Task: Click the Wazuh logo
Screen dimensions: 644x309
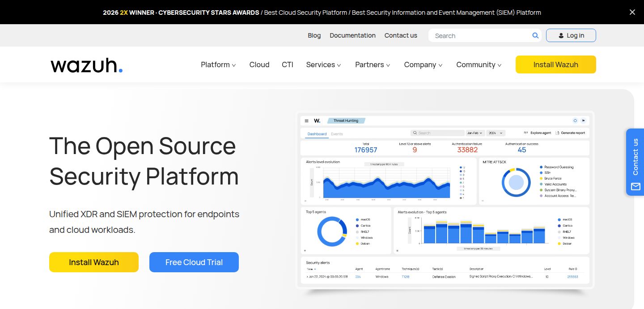Action: [x=86, y=64]
